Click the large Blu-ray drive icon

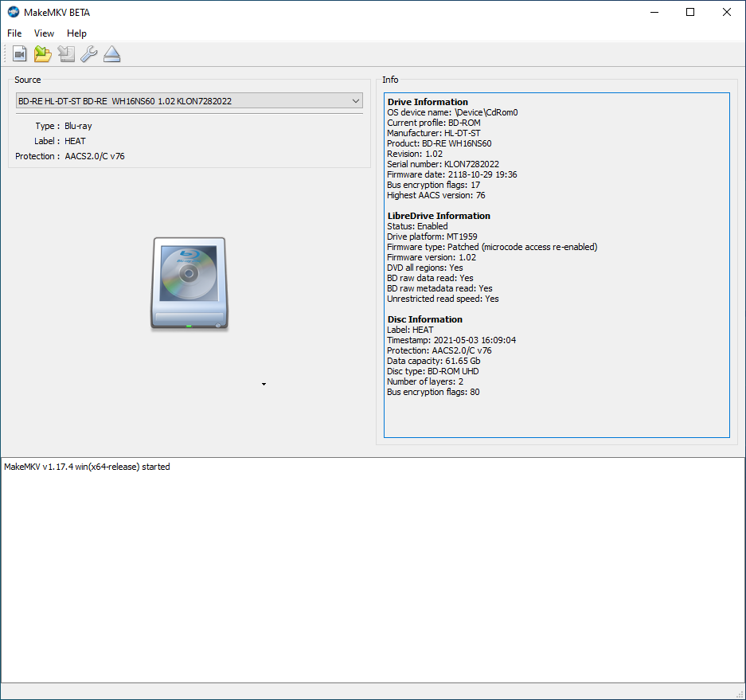click(x=189, y=284)
